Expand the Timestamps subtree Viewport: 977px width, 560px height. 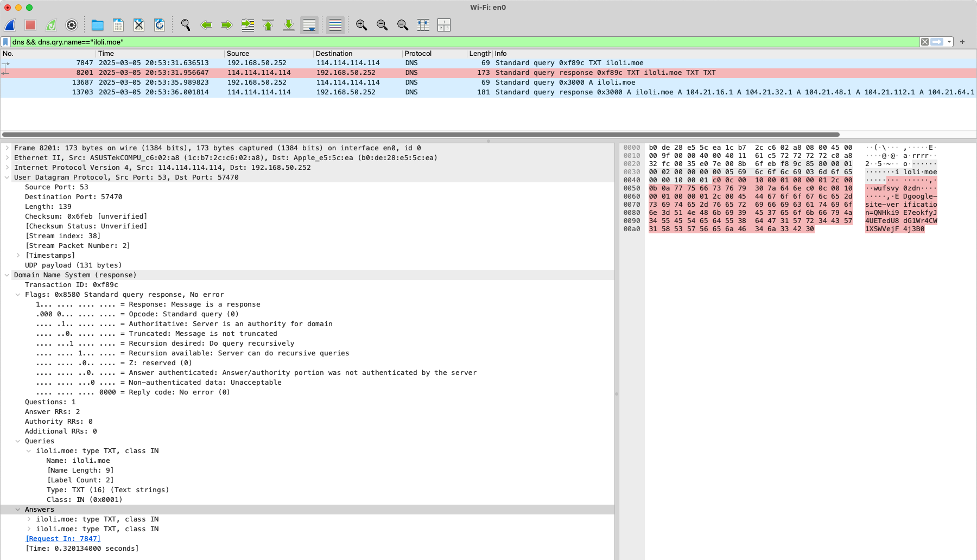coord(18,256)
